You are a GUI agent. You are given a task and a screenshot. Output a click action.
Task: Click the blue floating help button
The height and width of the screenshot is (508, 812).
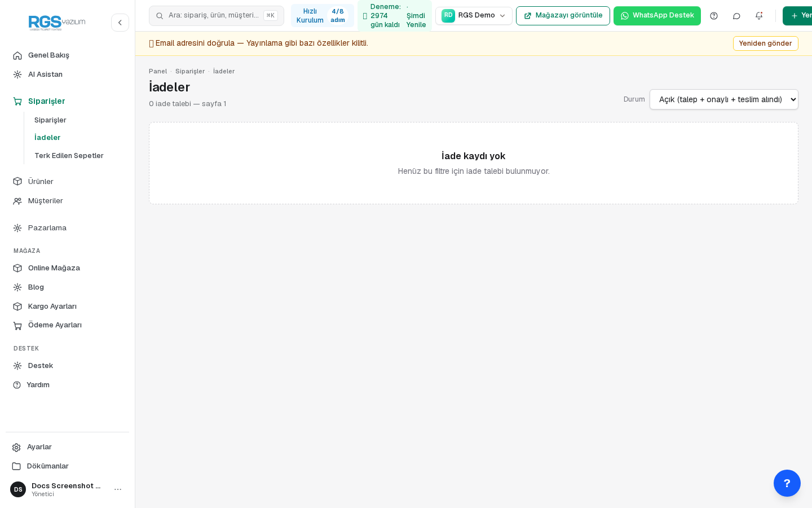tap(787, 483)
